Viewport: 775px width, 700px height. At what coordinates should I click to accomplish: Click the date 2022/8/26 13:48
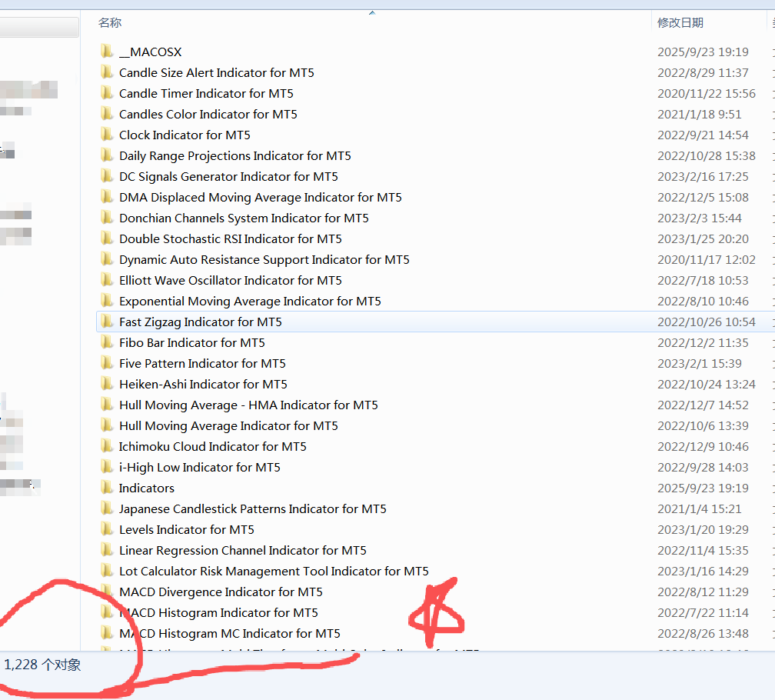pos(703,633)
